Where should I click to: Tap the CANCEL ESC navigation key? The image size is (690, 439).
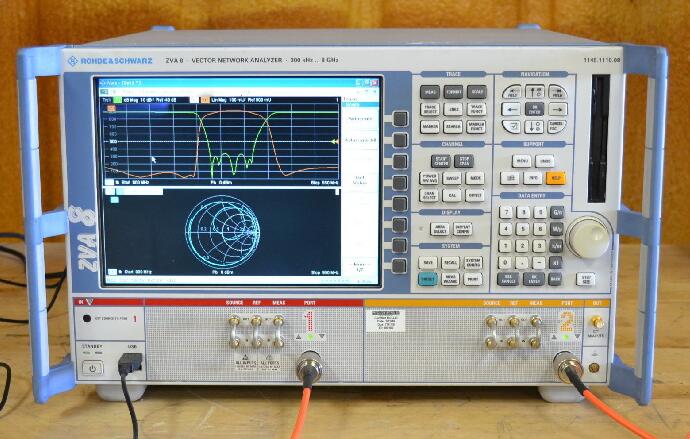557,127
